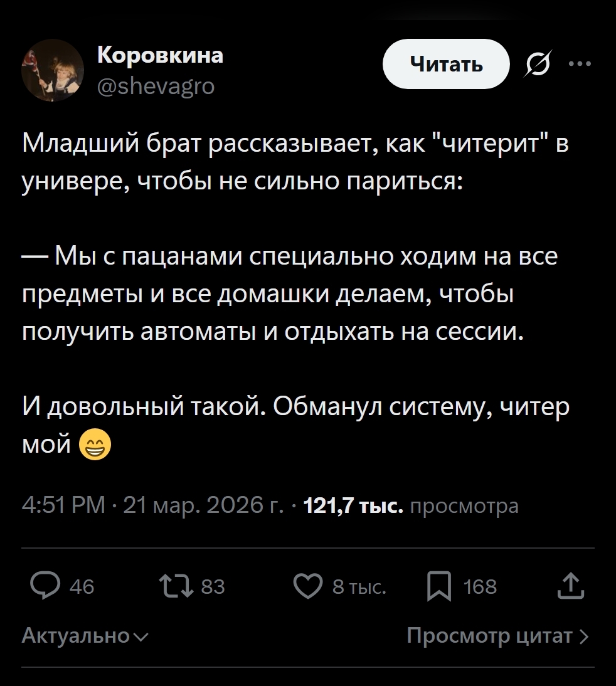
Task: Click the reply speech bubble icon
Action: click(x=44, y=587)
